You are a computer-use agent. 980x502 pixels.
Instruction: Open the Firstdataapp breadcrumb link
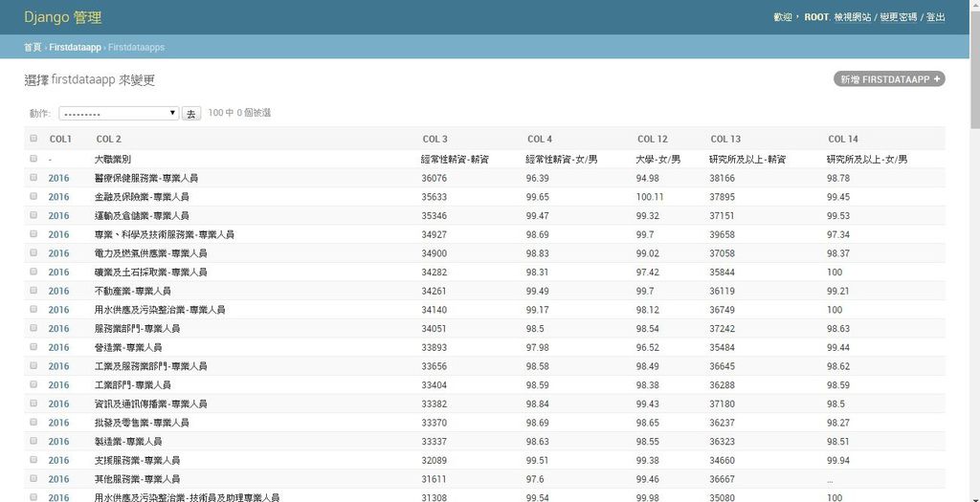coord(75,47)
